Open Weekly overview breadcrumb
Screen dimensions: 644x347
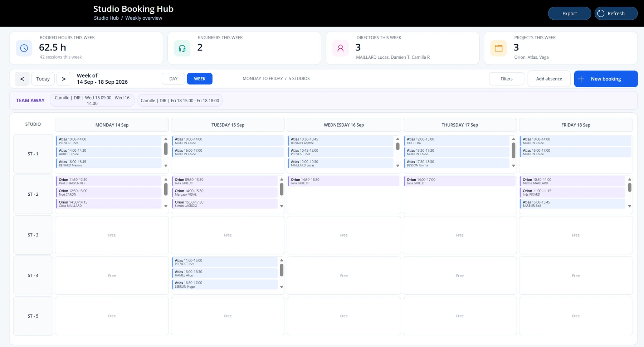coord(143,18)
